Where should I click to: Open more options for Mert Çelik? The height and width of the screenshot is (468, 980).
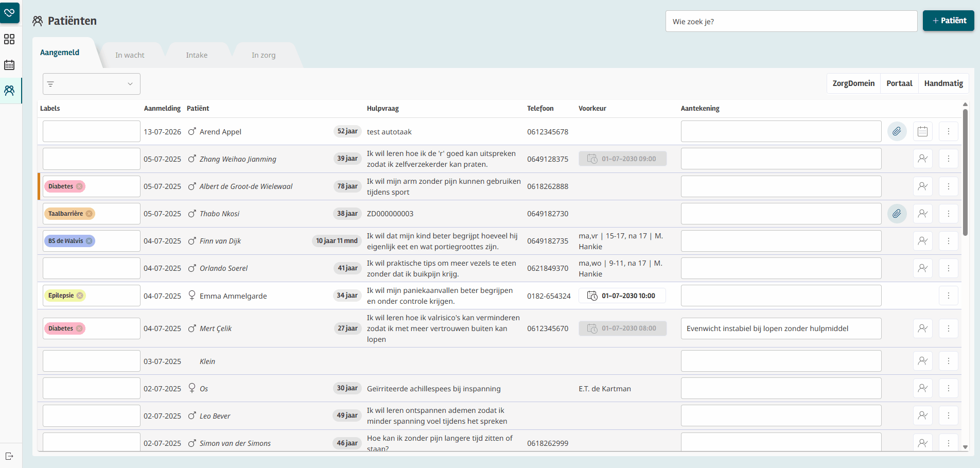949,328
